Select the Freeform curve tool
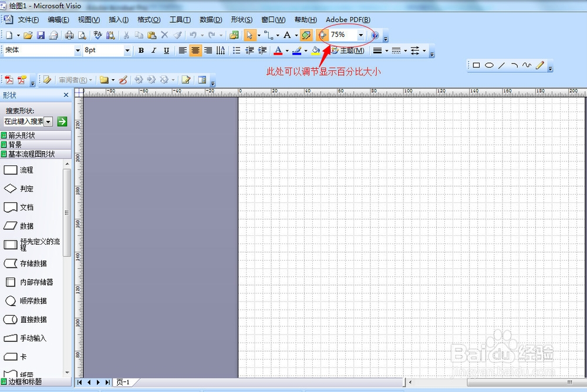This screenshot has width=587, height=392. point(527,65)
